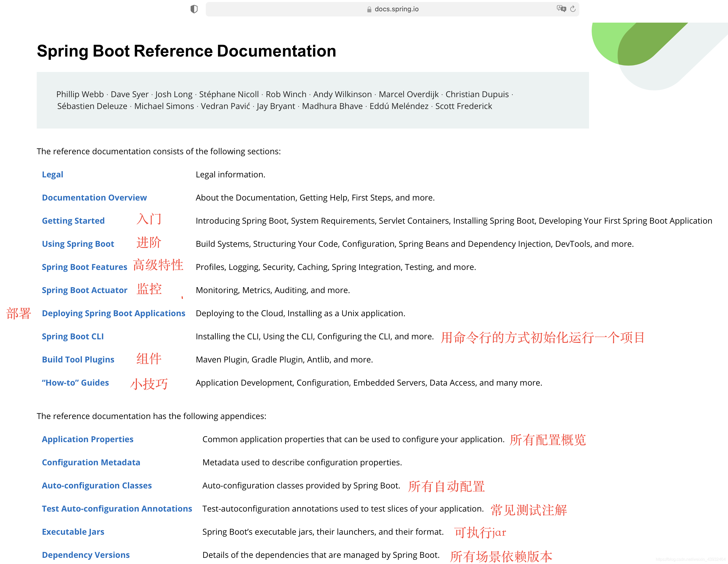Open the Getting Started section
728x564 pixels.
[73, 221]
